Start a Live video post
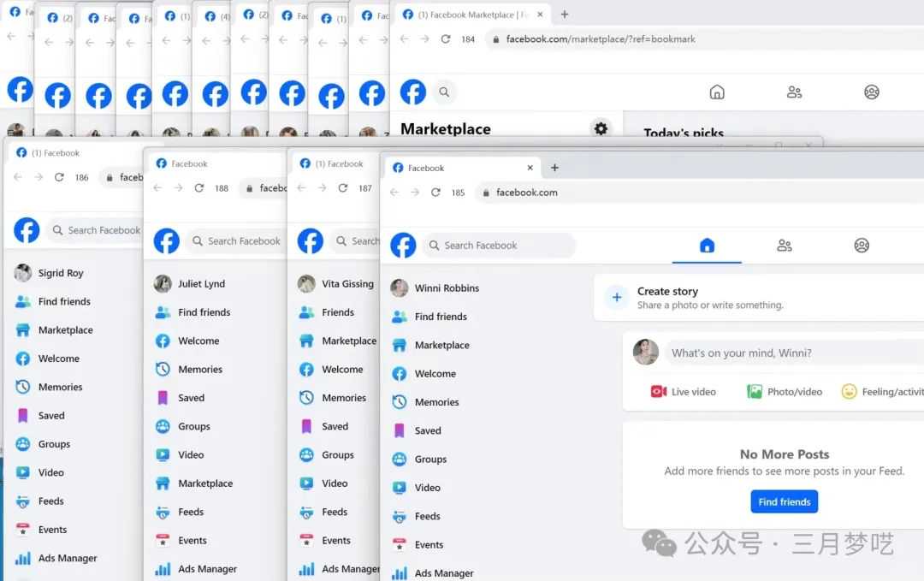924x581 pixels. (x=683, y=392)
